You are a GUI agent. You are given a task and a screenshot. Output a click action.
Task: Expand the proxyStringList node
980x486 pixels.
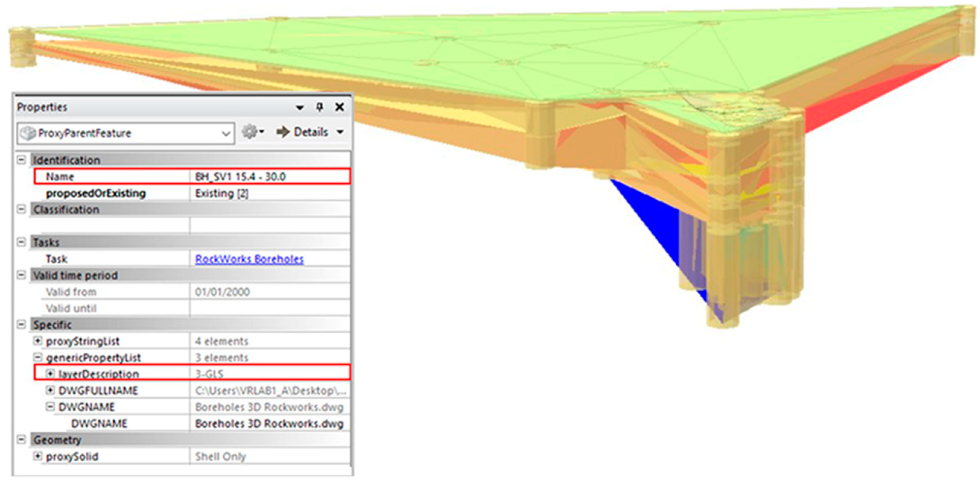click(37, 341)
